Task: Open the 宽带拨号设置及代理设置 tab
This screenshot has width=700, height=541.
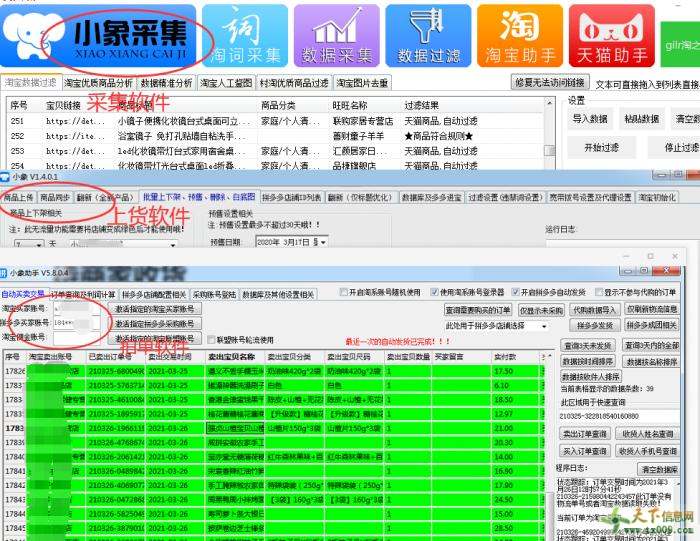Action: pos(591,197)
